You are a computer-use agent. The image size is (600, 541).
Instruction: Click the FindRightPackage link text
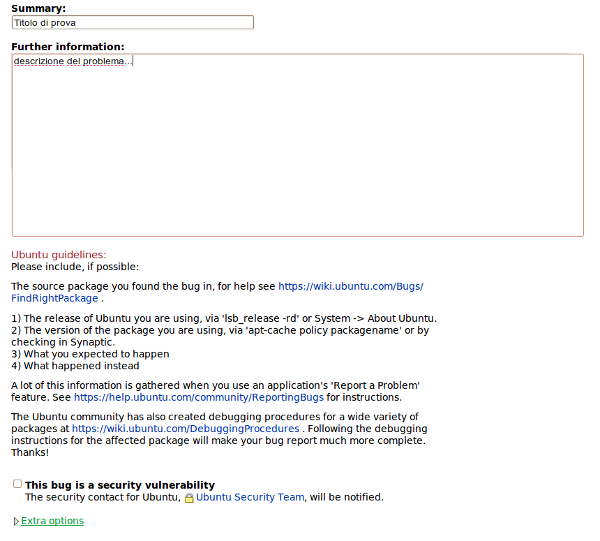pos(55,298)
